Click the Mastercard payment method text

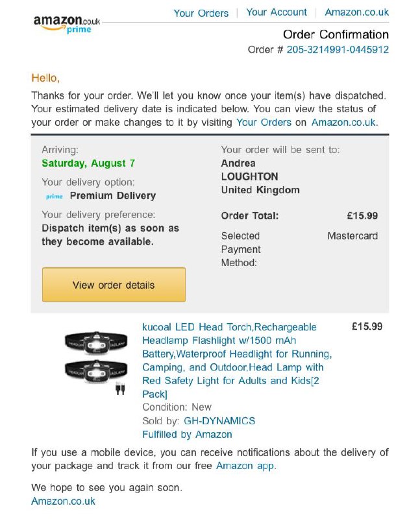352,236
